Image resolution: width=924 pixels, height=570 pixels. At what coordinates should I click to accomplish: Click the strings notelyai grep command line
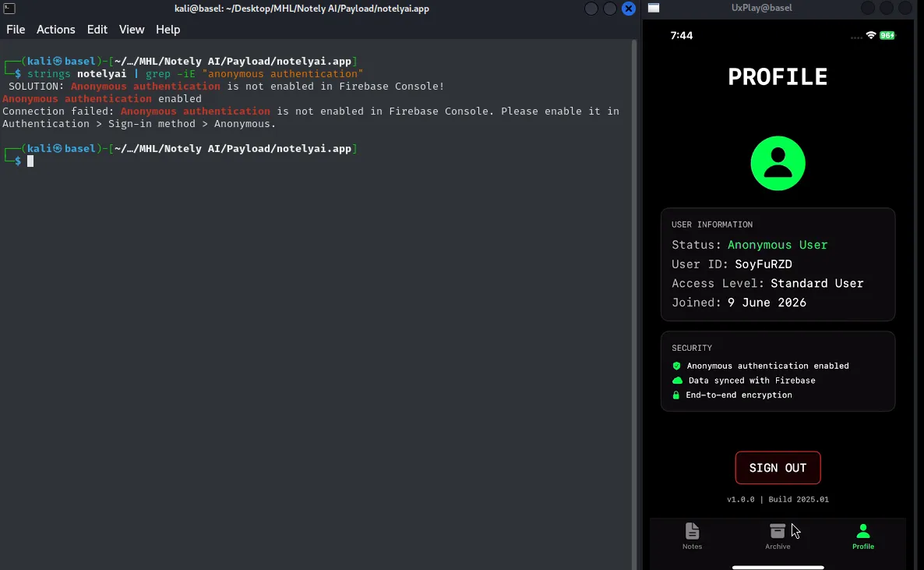195,74
